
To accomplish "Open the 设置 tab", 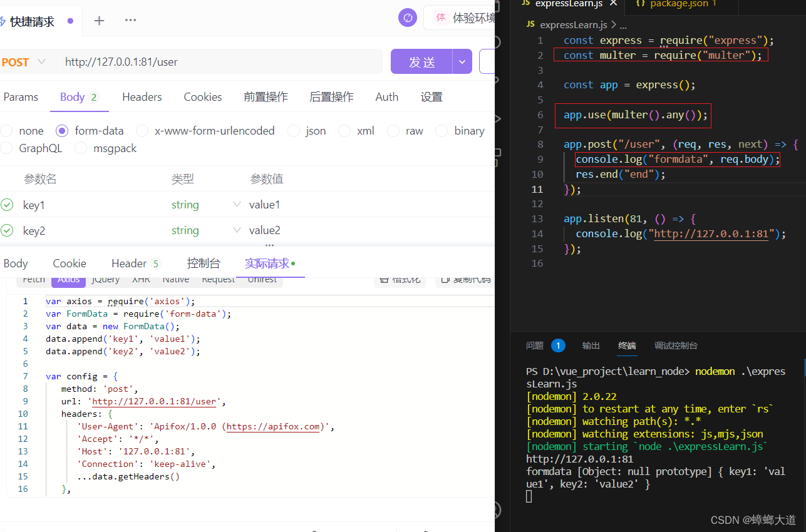I will click(431, 97).
